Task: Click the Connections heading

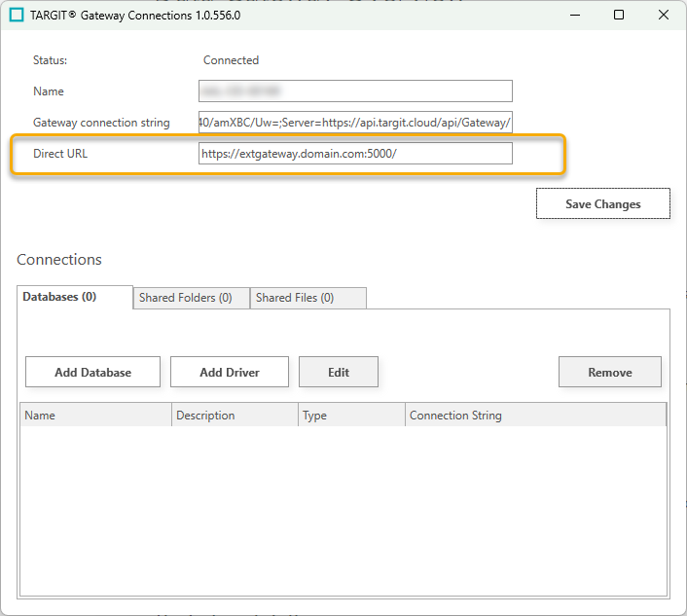Action: click(59, 260)
